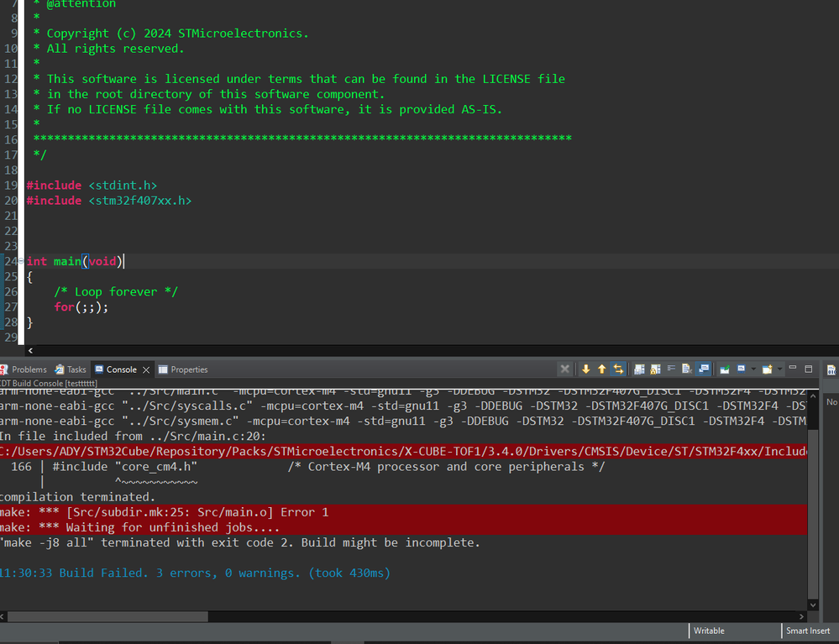The width and height of the screenshot is (839, 644).
Task: Minimize the console panel view
Action: coord(793,368)
